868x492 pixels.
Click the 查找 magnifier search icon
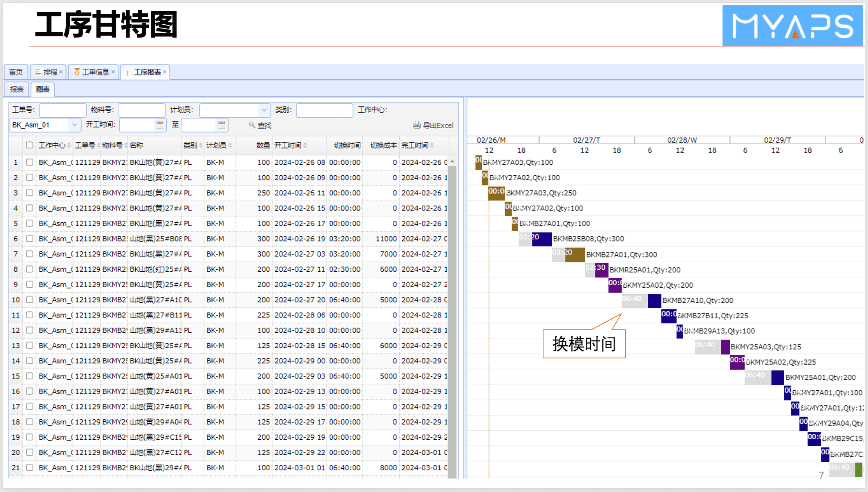[252, 125]
